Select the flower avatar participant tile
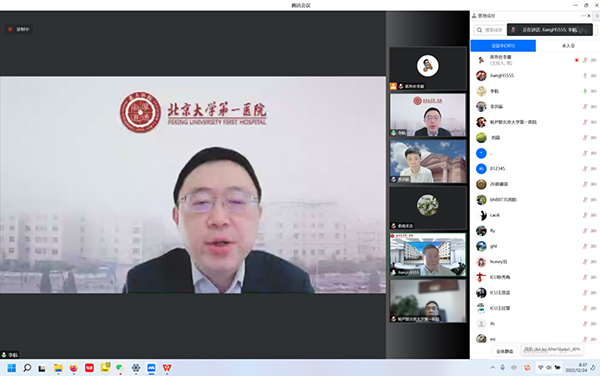The height and width of the screenshot is (376, 600). [x=428, y=208]
